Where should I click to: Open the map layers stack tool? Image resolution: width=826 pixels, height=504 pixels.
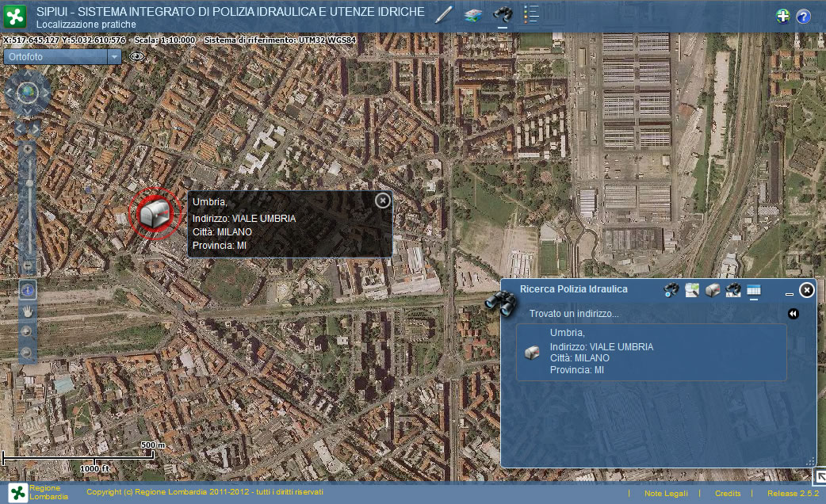tap(473, 15)
